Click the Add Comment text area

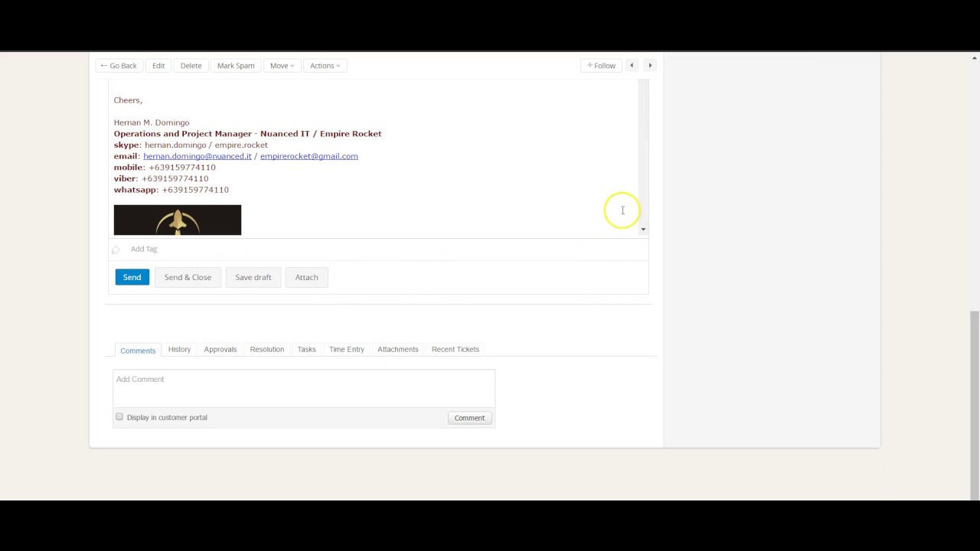[x=304, y=388]
